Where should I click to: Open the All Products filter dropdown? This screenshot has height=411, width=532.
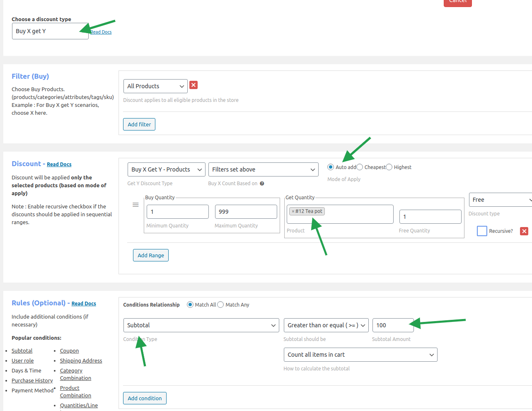click(x=155, y=86)
